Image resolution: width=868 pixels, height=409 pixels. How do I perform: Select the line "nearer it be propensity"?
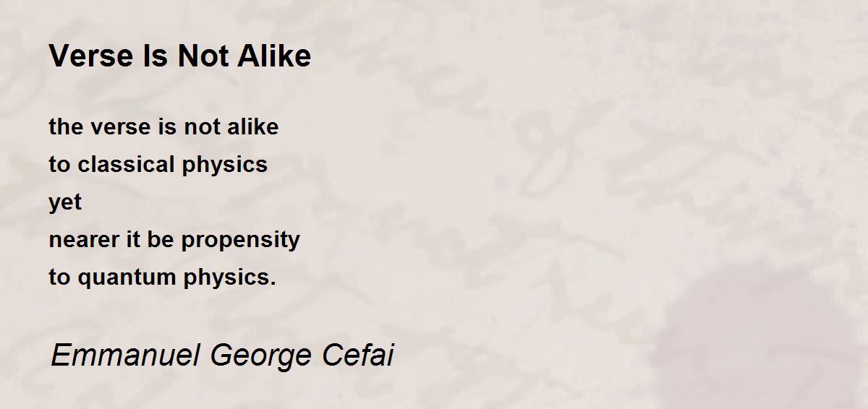[174, 240]
